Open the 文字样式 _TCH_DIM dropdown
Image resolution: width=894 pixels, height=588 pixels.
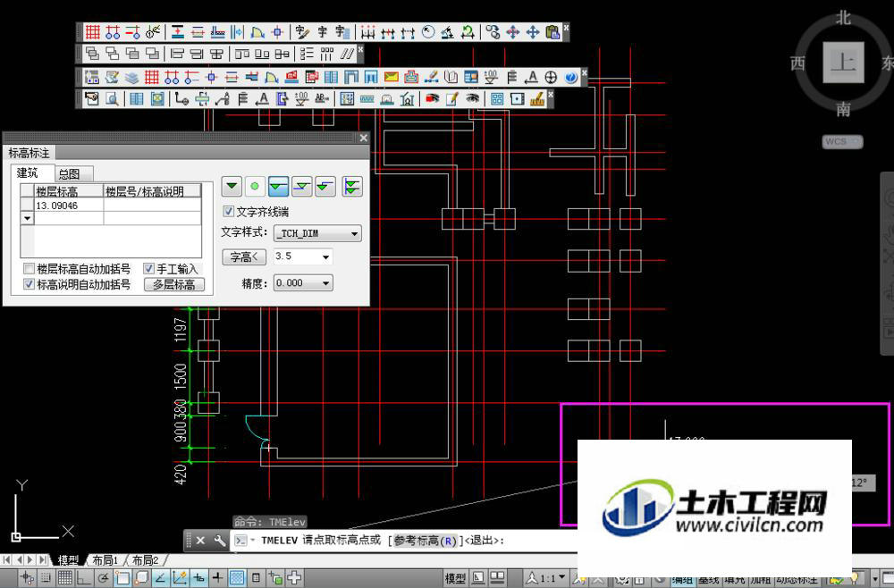click(x=317, y=233)
